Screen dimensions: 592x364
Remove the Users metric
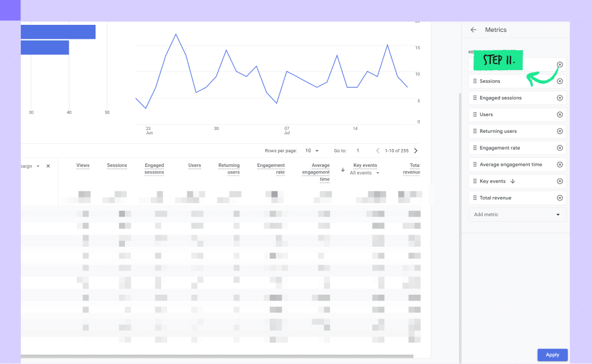coord(560,114)
